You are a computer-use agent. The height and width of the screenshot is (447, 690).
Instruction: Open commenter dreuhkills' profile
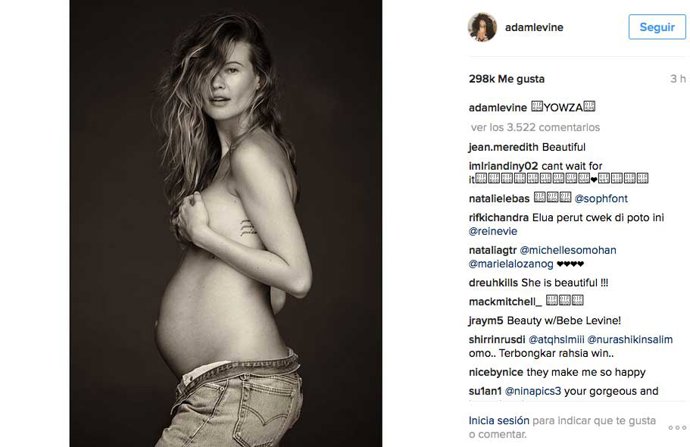pos(493,283)
